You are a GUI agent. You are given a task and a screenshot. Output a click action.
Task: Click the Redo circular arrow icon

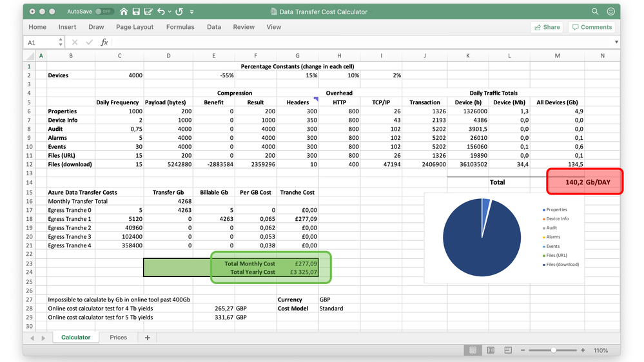tap(179, 12)
